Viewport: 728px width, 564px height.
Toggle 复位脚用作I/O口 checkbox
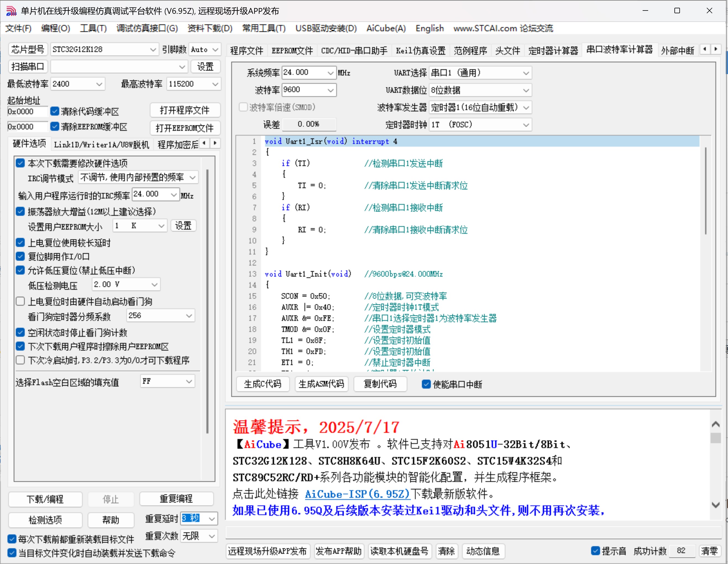coord(20,257)
